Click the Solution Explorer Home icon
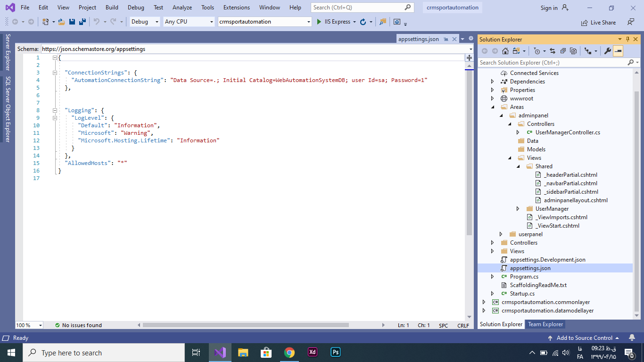The image size is (644, 362). [x=505, y=51]
